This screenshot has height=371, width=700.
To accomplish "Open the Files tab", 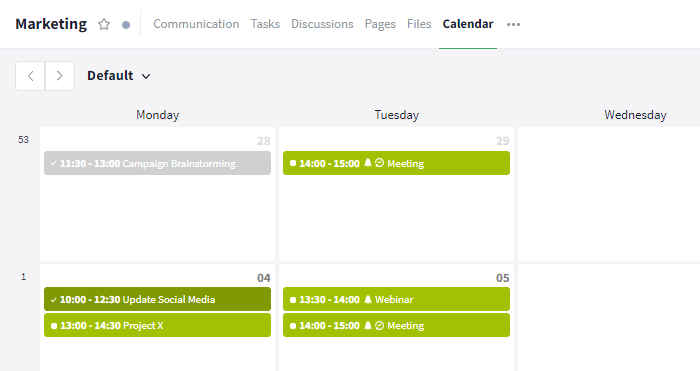I will pos(419,24).
